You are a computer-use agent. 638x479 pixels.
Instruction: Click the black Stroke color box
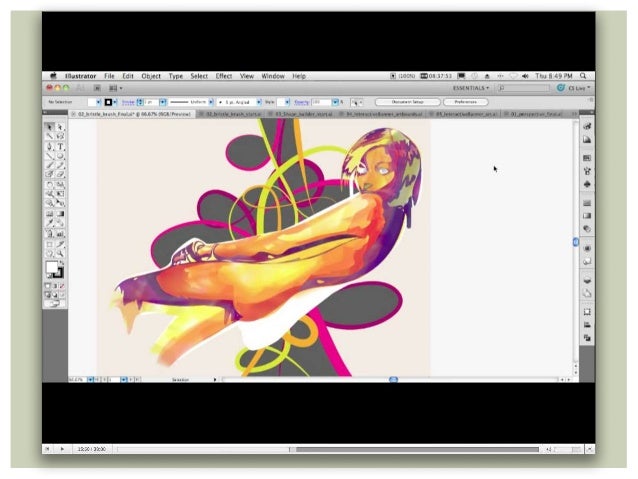pos(58,273)
